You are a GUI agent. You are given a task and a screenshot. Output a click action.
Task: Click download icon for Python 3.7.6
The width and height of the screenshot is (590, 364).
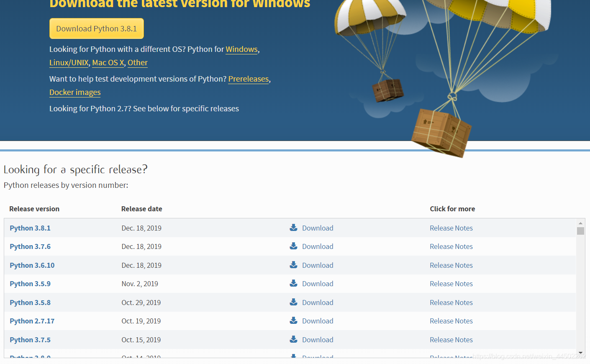click(294, 246)
